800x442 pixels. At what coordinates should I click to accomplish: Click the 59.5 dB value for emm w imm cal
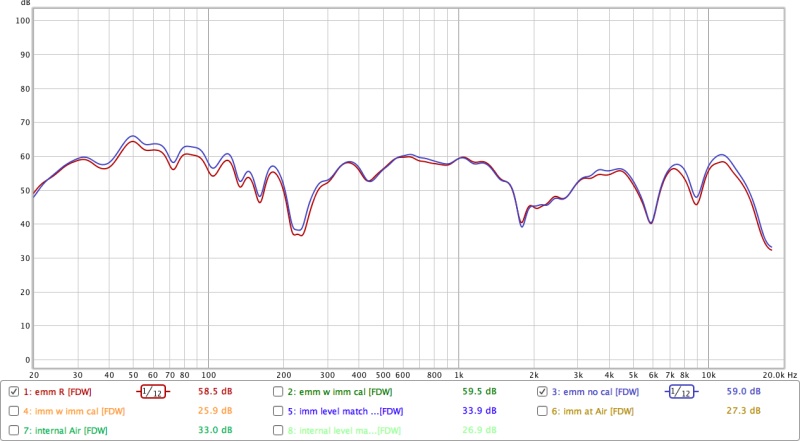pyautogui.click(x=479, y=391)
